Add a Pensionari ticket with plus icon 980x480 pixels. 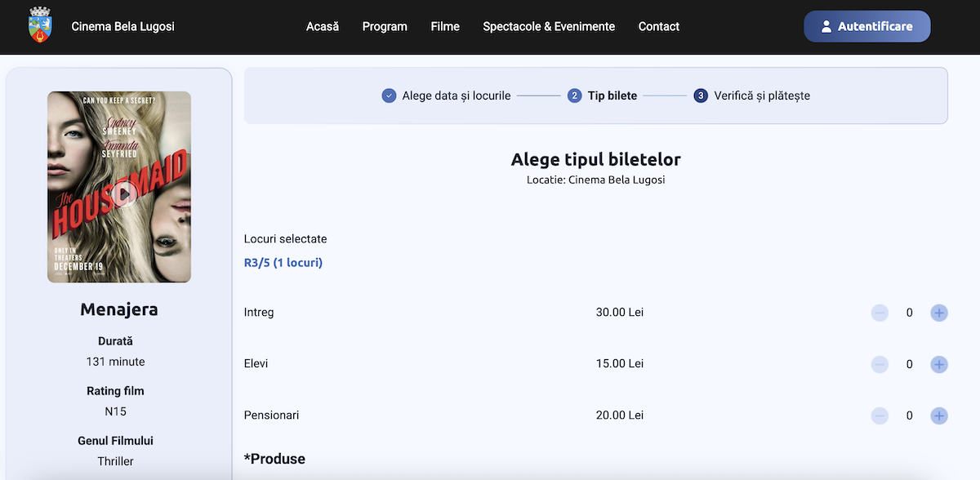(x=939, y=416)
